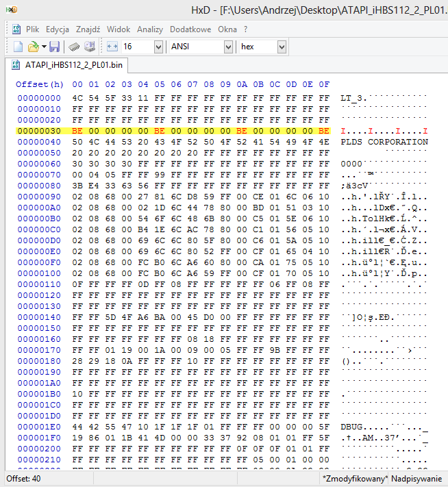Click hex byte 99 in row 00000070

click(x=160, y=175)
